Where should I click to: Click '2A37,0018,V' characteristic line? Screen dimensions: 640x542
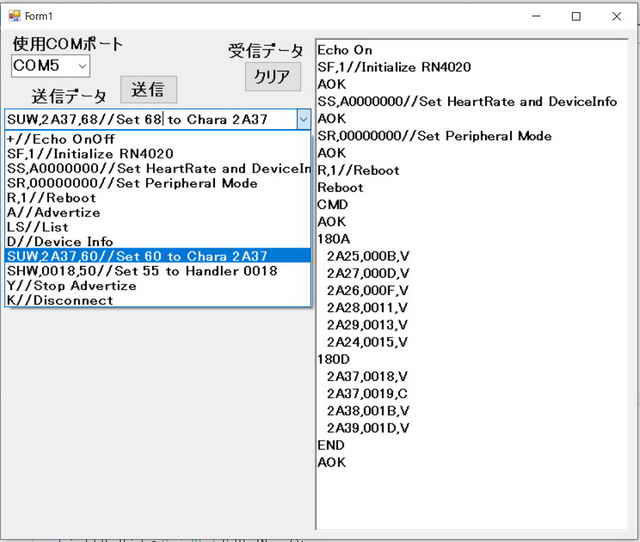(x=367, y=376)
